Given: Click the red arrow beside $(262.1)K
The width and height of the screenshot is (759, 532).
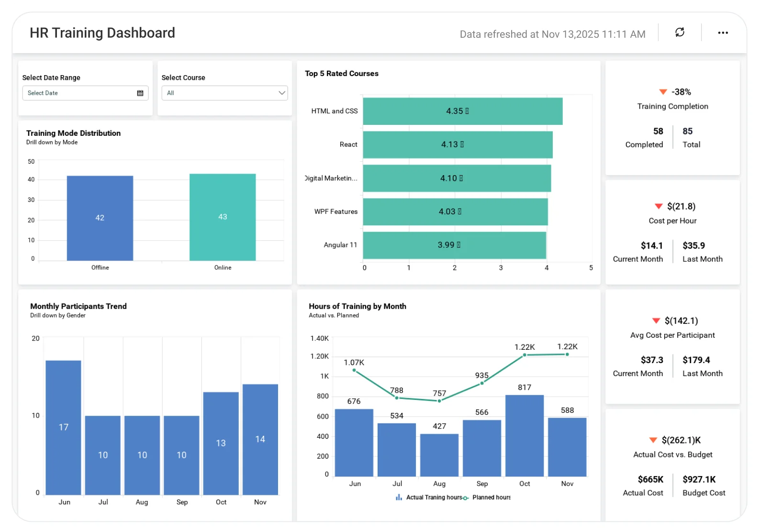Looking at the screenshot, I should click(653, 440).
